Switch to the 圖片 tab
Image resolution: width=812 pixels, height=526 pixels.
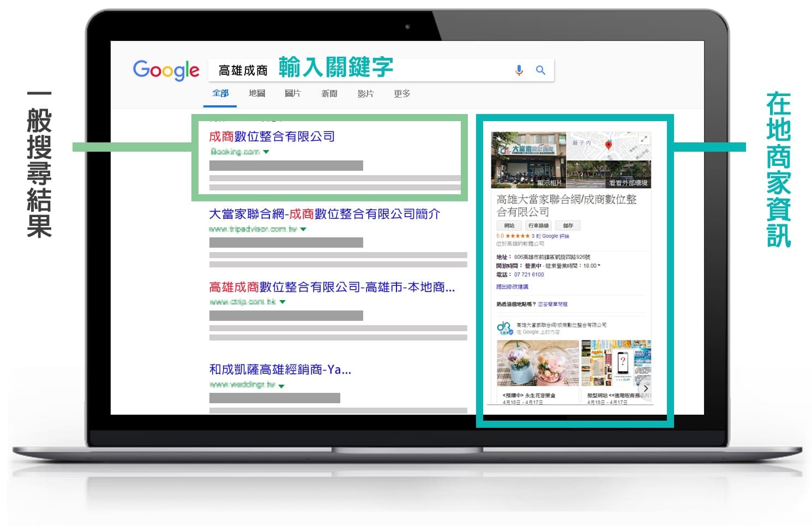point(293,93)
